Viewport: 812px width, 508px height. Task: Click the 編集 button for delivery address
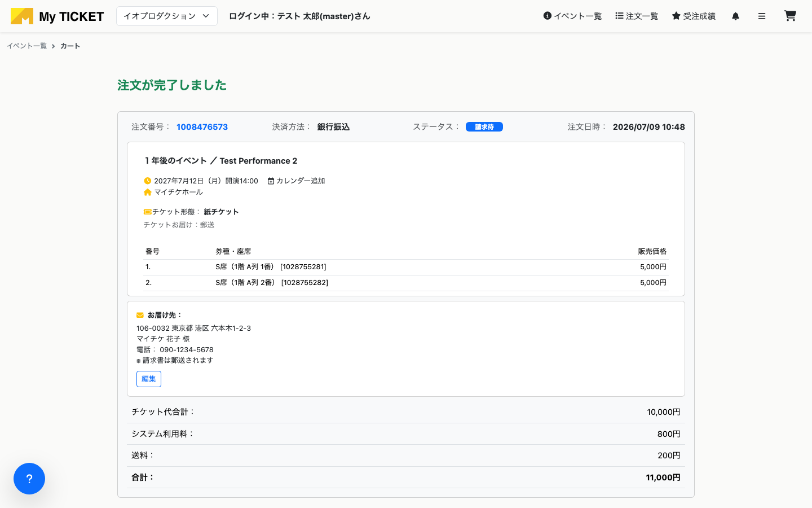point(149,379)
